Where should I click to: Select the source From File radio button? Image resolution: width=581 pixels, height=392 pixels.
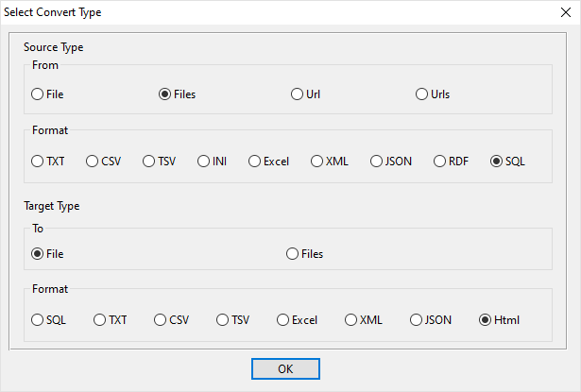click(38, 94)
